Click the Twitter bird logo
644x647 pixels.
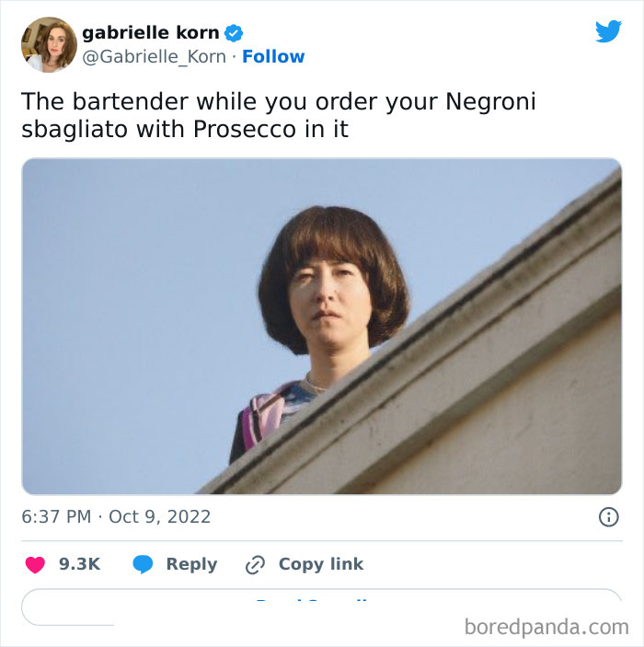click(x=608, y=31)
